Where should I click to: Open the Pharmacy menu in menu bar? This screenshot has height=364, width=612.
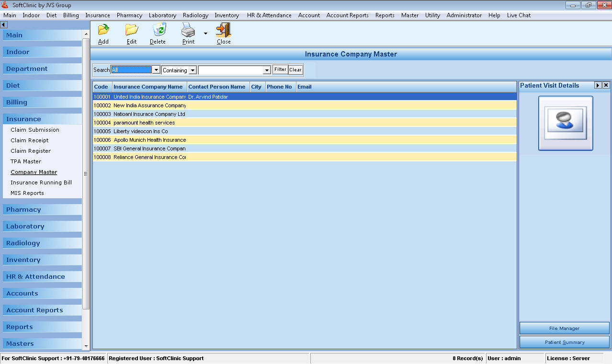[129, 15]
